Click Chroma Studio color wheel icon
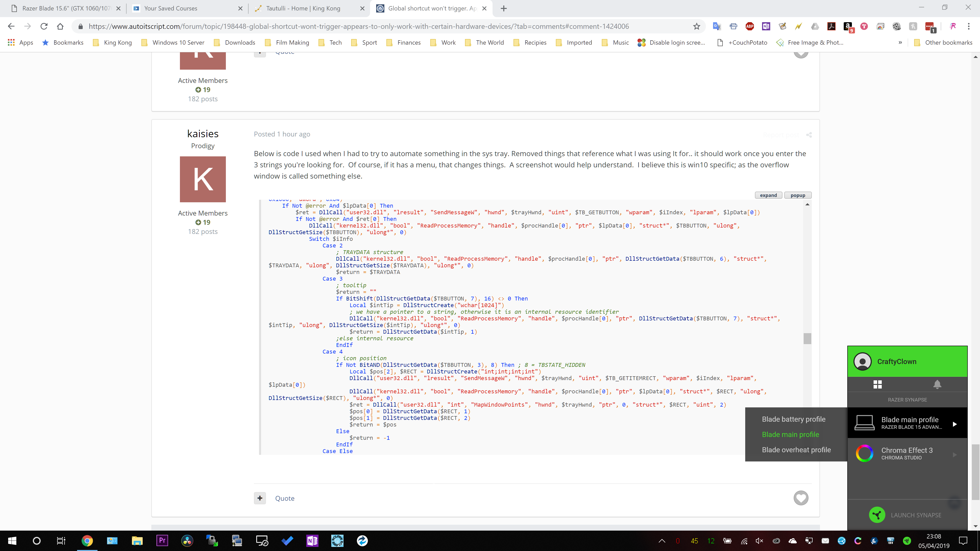980x551 pixels. 864,453
